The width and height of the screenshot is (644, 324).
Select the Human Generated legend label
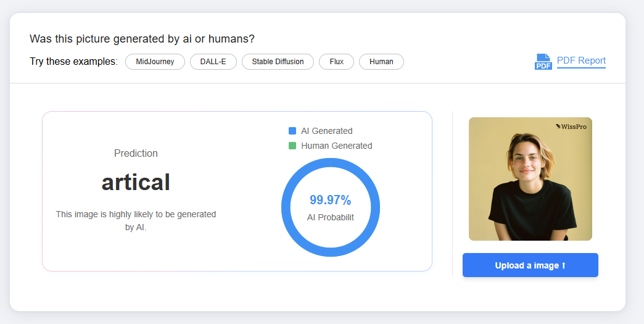[x=336, y=146]
